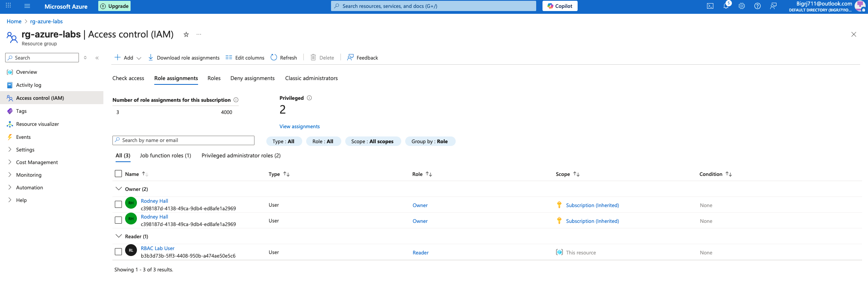Open the Add dropdown menu
This screenshot has height=299, width=868.
128,58
